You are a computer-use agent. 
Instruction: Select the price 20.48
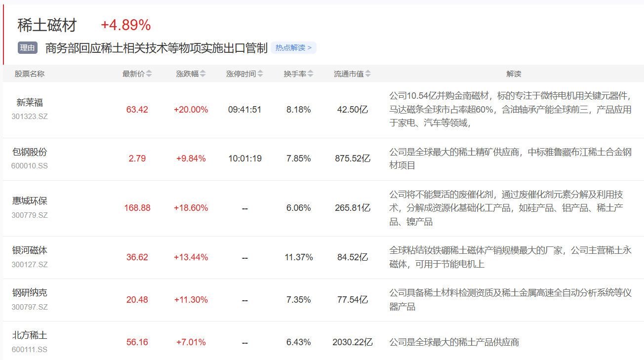point(137,300)
